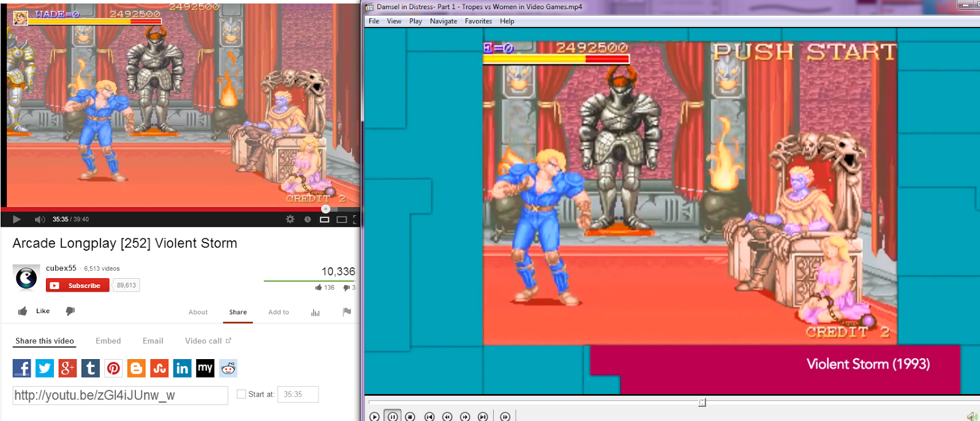Dislike the video with thumbs-down
Screen dimensions: 980x421
[70, 311]
